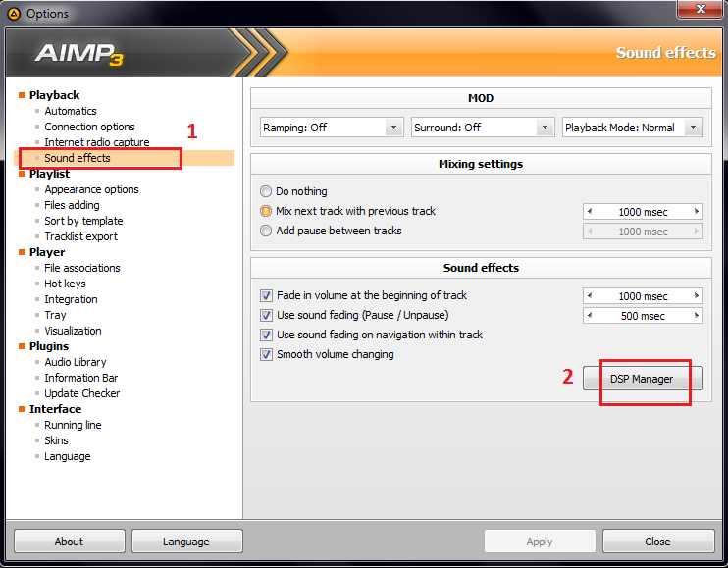Open File associations settings

tap(82, 268)
